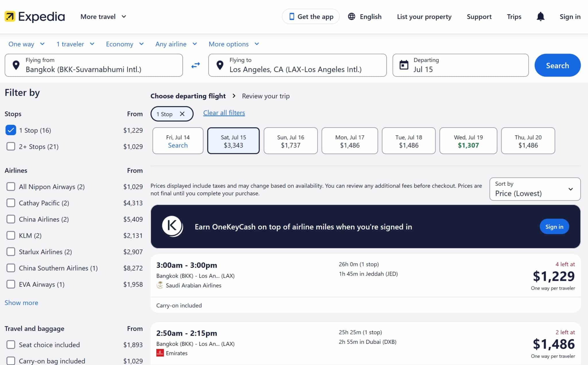
Task: Click Clear all filters link
Action: click(224, 113)
